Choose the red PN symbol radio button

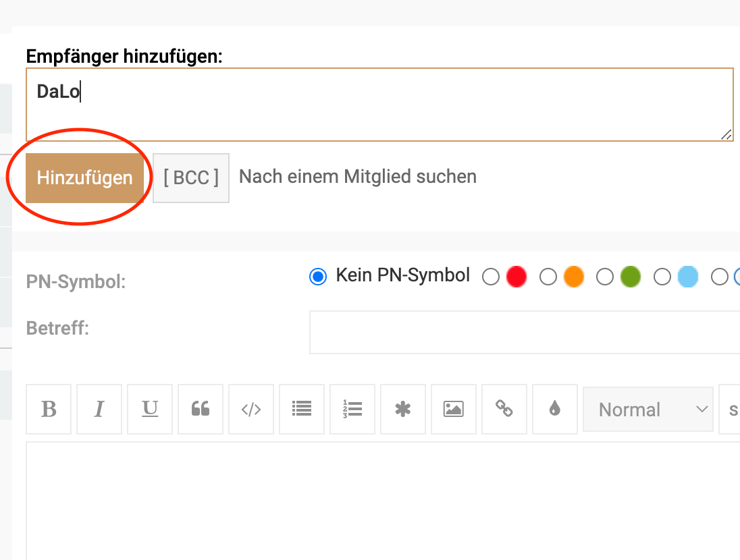(491, 277)
